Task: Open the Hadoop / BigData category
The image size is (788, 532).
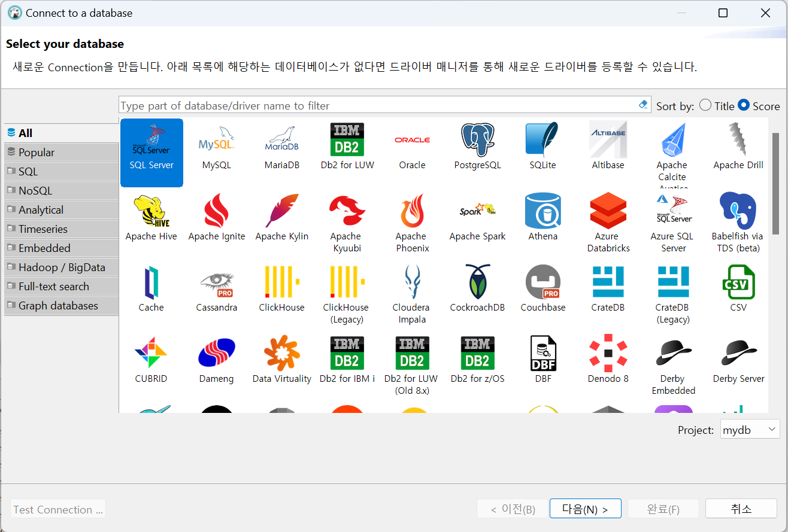Action: point(61,267)
